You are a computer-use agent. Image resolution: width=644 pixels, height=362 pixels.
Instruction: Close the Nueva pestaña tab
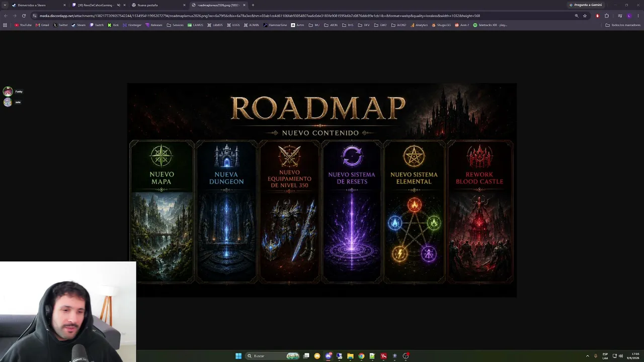(x=184, y=5)
